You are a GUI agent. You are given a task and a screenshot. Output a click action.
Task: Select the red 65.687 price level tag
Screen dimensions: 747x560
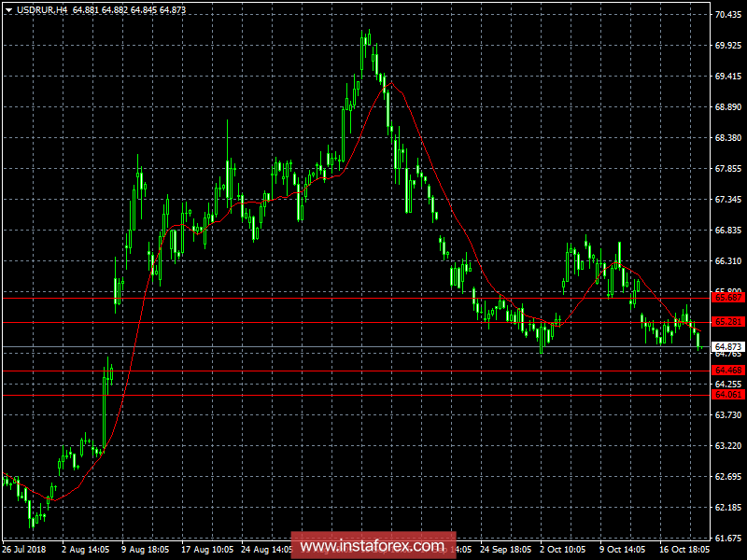(728, 298)
